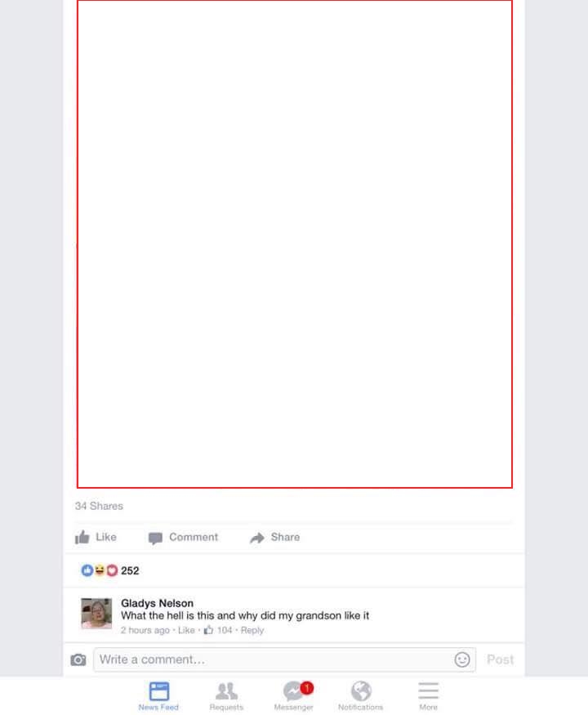Tap the thumbs-up Like icon under the post
588x715 pixels.
pos(82,537)
